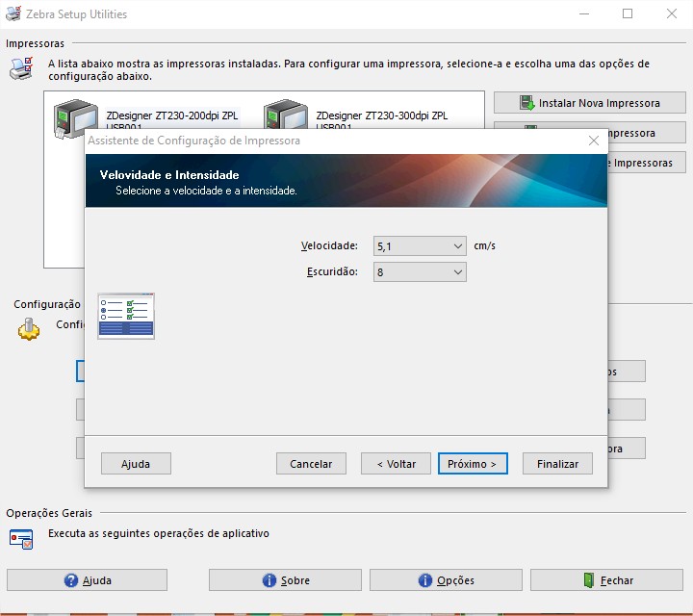Click Fechar to close the application
Viewport: 693px width, 616px height.
tap(606, 579)
